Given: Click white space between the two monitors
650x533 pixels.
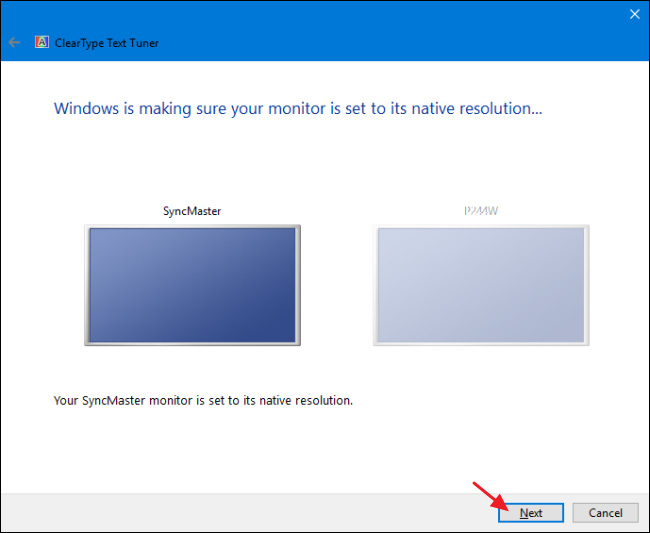Looking at the screenshot, I should [x=337, y=285].
